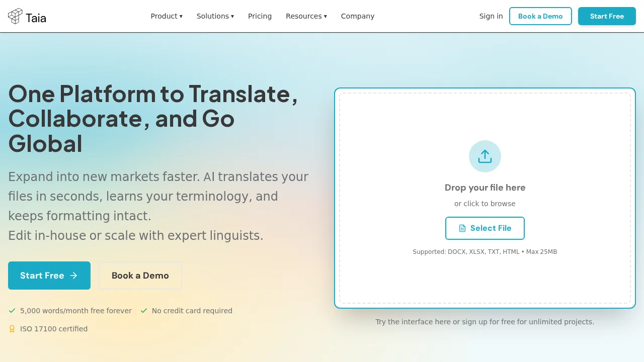
Task: Open the Company menu item
Action: point(357,16)
